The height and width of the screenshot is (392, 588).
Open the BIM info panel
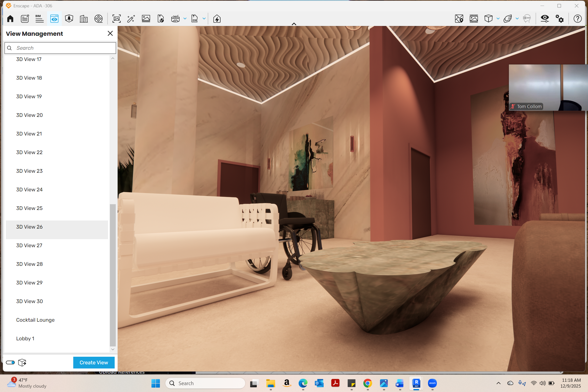pyautogui.click(x=39, y=19)
